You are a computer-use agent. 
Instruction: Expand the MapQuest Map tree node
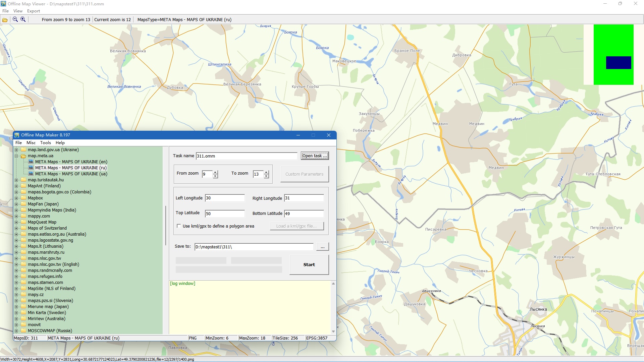tap(16, 222)
